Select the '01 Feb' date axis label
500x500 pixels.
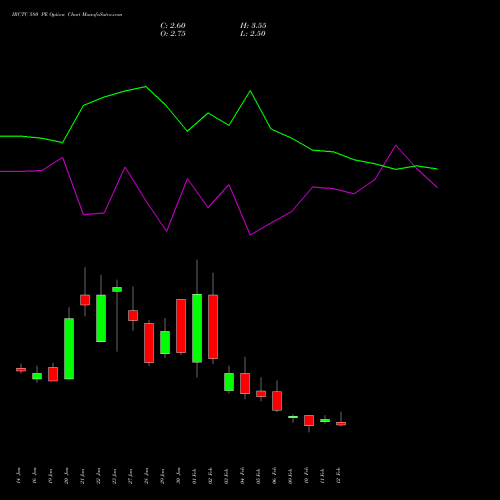coord(194,476)
